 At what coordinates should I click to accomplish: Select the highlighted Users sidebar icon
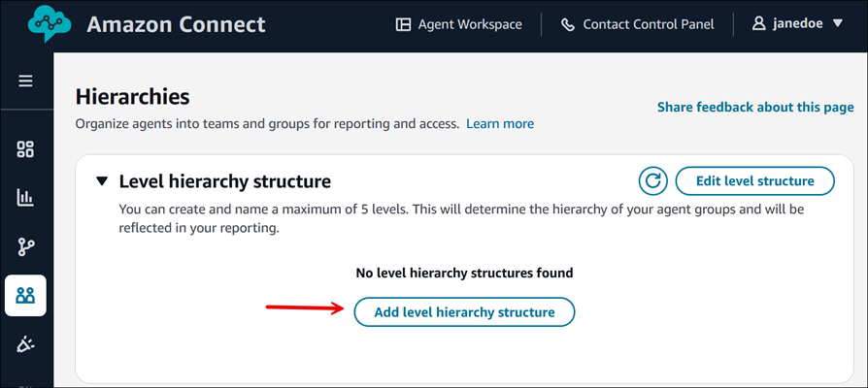tap(25, 296)
